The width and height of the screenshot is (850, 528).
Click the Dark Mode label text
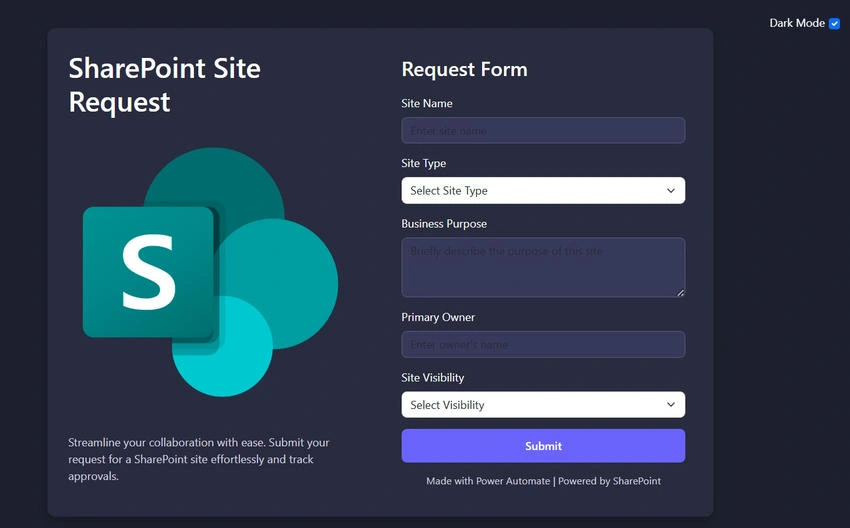point(797,23)
